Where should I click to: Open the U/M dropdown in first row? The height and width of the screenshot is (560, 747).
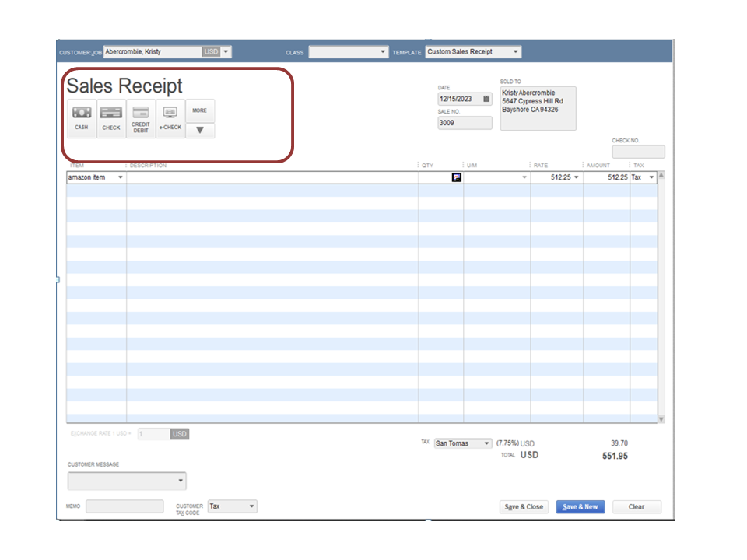coord(524,177)
